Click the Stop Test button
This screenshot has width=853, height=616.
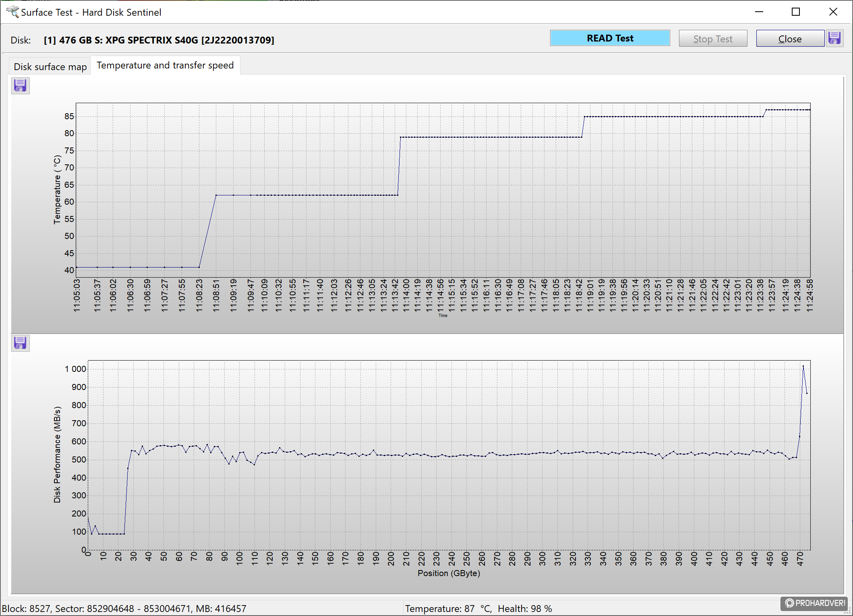(x=713, y=39)
